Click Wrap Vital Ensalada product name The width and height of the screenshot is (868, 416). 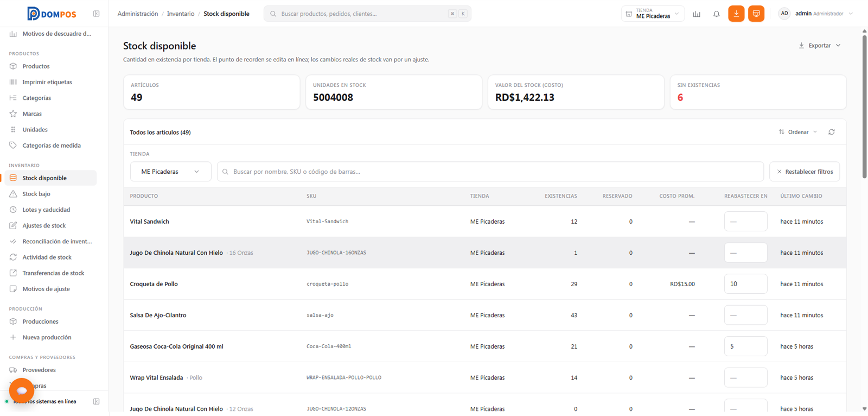156,378
